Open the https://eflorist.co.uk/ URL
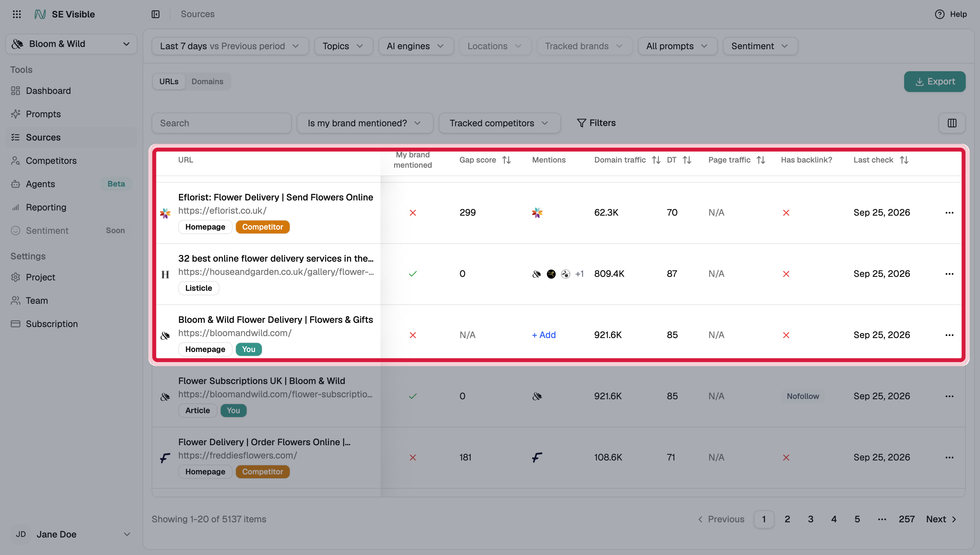Screen dimensions: 980x555 (x=222, y=210)
